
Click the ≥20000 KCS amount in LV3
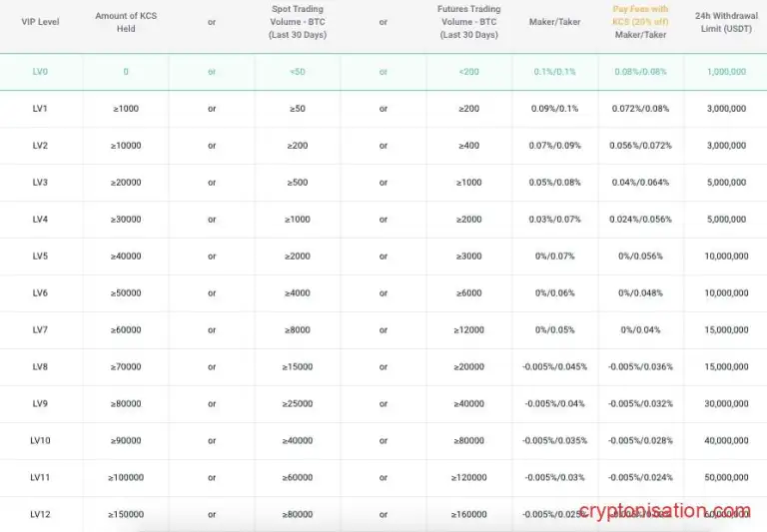coord(126,183)
